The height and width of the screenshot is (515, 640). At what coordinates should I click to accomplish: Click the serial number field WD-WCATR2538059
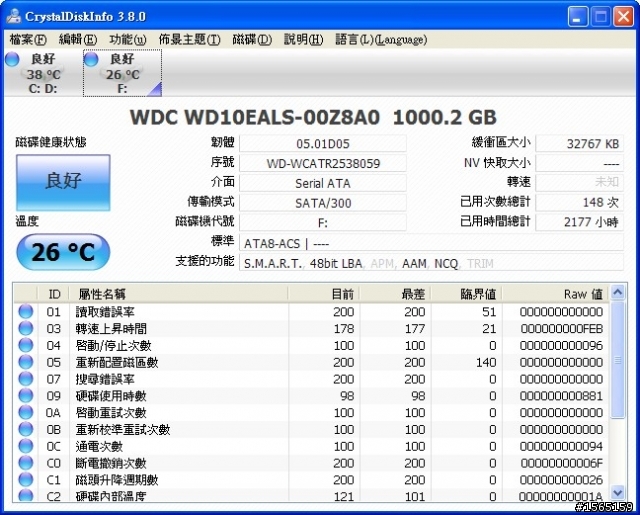click(x=323, y=164)
